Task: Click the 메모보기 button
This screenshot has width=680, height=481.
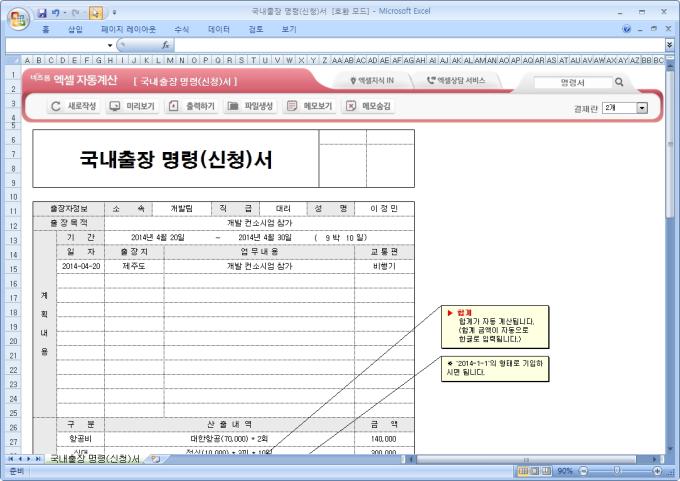Action: [310, 106]
